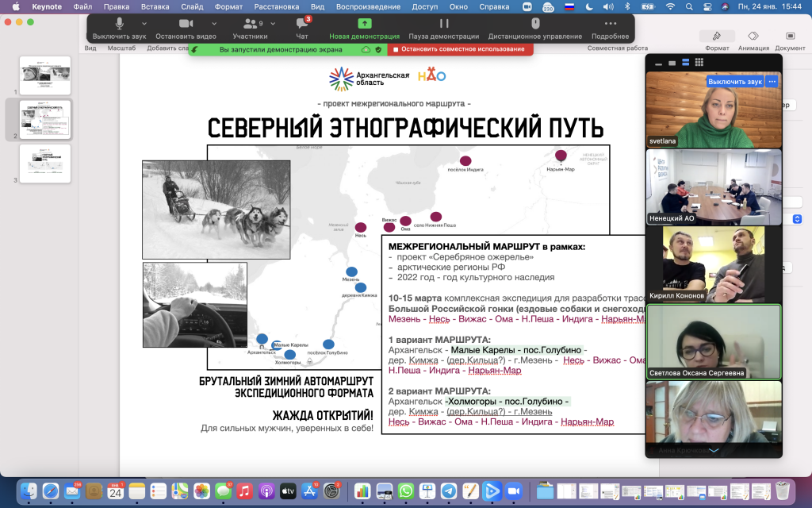This screenshot has height=508, width=812.
Task: Toggle Остановить видео to stop your camera
Action: coord(186,30)
